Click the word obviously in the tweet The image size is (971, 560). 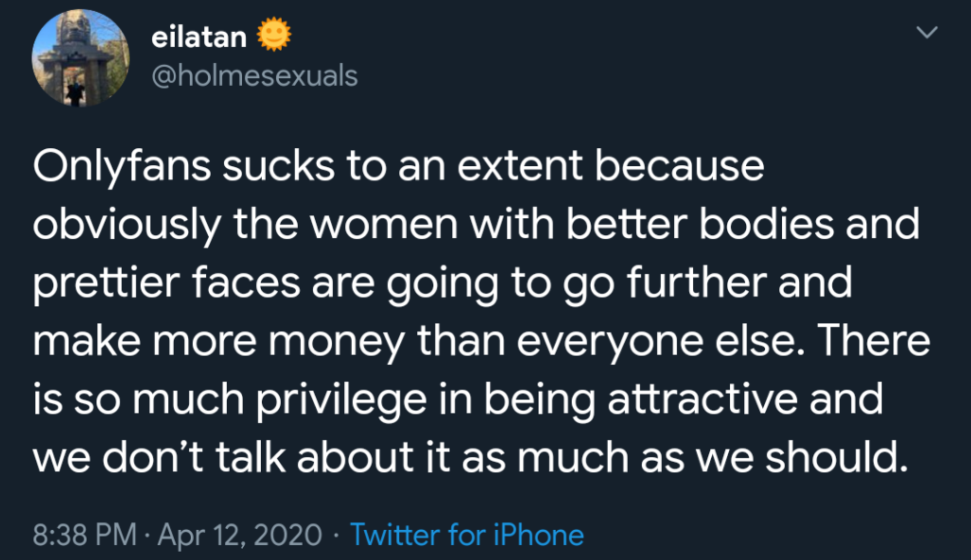pyautogui.click(x=127, y=225)
